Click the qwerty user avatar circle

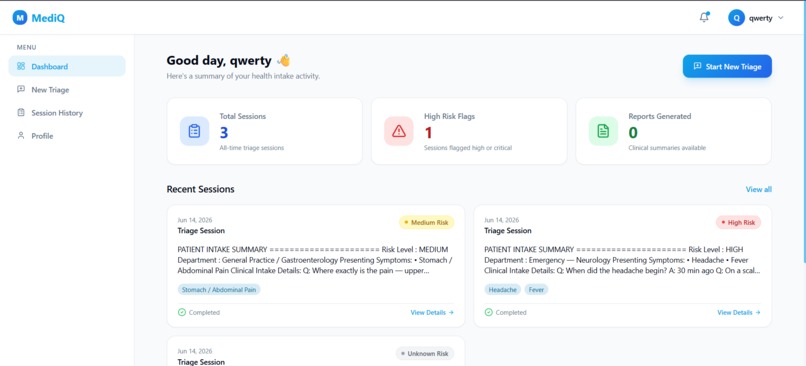point(736,18)
